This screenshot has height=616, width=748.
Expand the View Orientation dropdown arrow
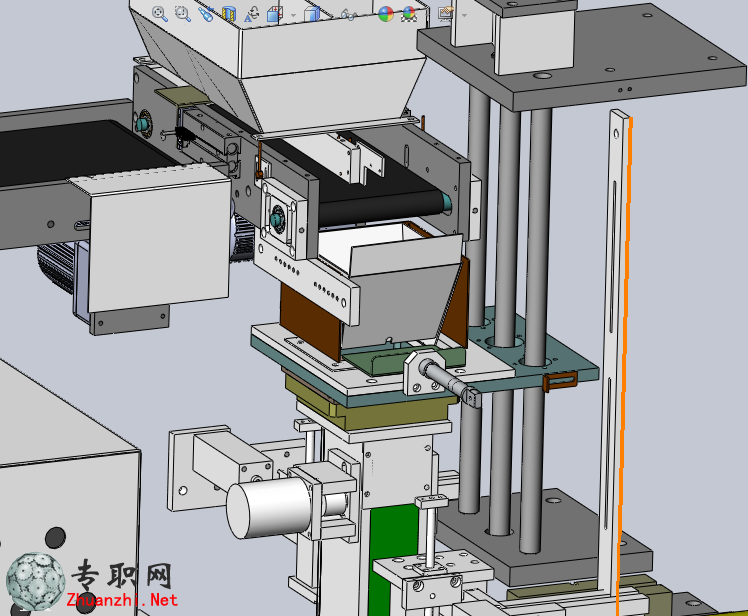[293, 15]
